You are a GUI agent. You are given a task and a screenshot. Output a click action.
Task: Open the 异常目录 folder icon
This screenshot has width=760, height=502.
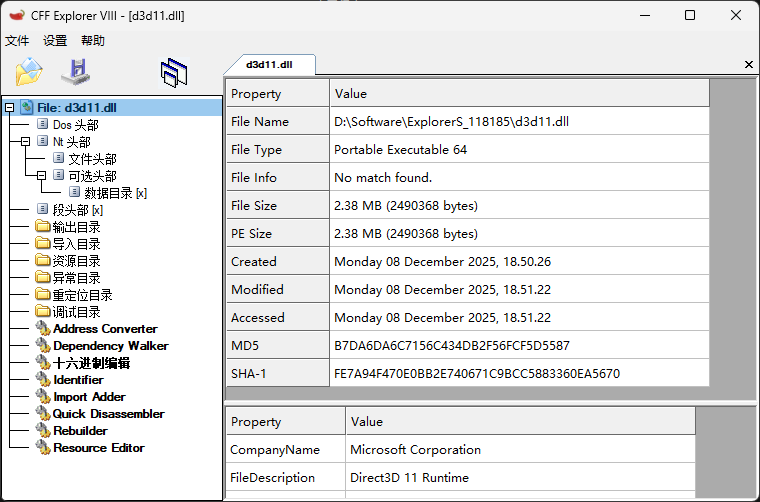(x=43, y=277)
